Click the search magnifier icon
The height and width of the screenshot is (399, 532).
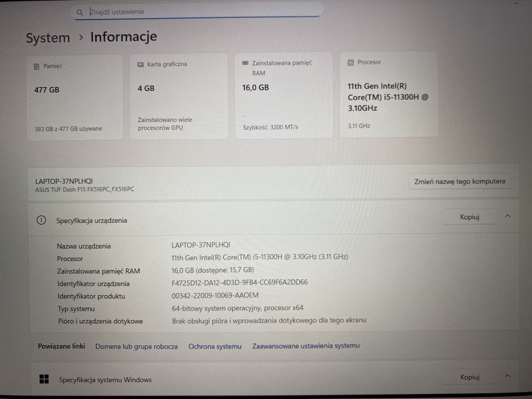pos(79,13)
